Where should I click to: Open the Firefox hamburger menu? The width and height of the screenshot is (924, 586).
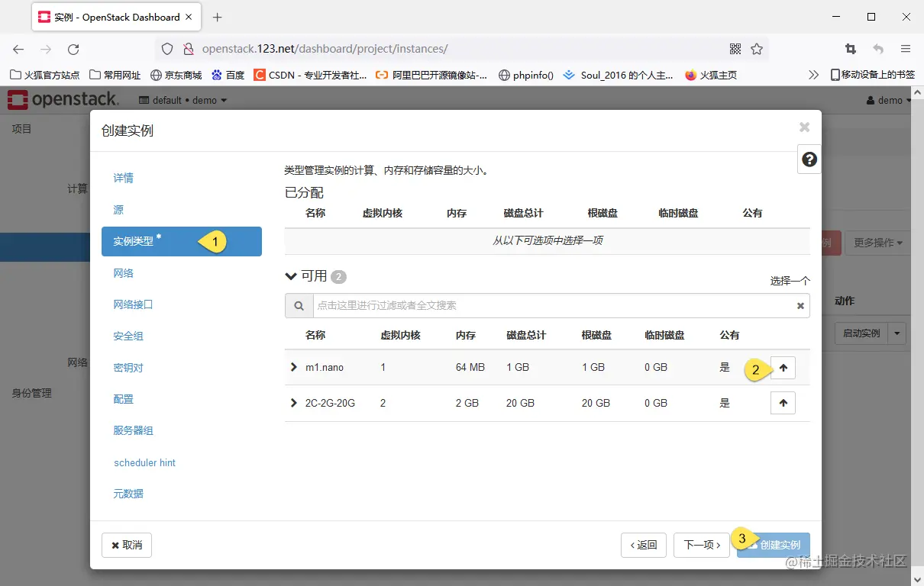906,49
